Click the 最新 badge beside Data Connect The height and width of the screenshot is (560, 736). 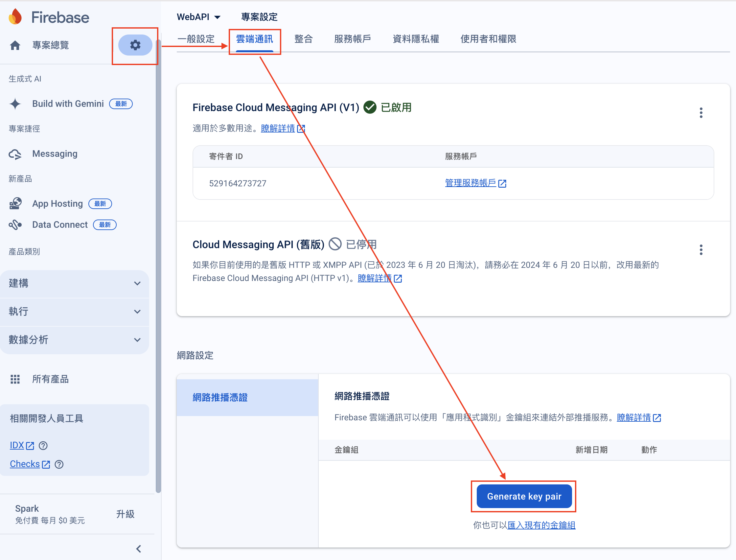(104, 225)
